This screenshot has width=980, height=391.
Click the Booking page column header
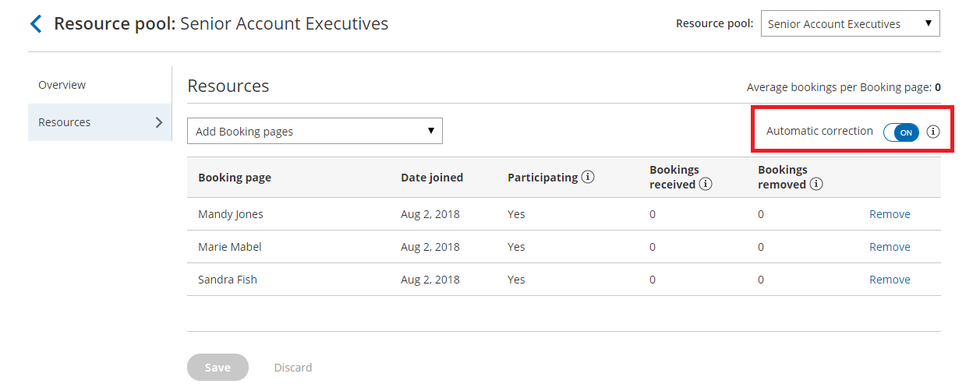[235, 178]
